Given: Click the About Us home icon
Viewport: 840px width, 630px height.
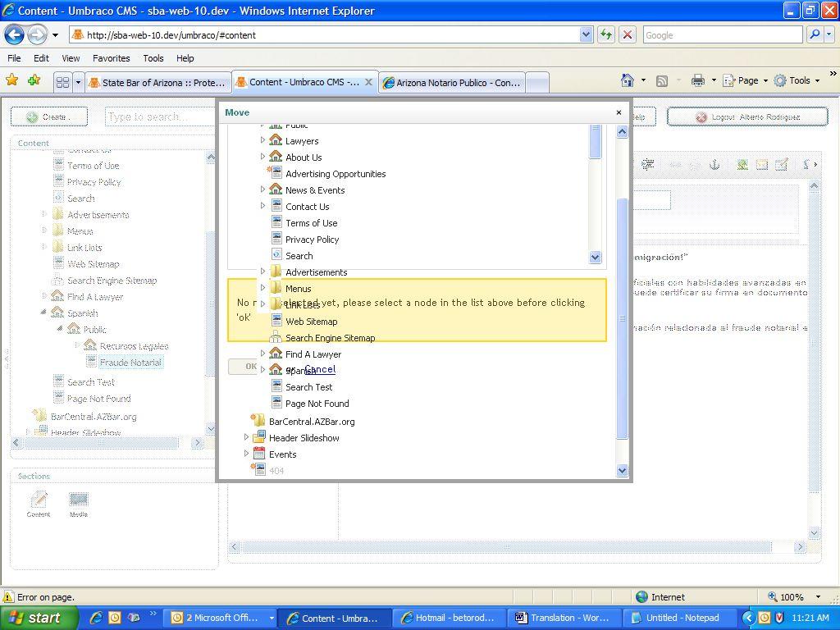Looking at the screenshot, I should click(x=276, y=157).
